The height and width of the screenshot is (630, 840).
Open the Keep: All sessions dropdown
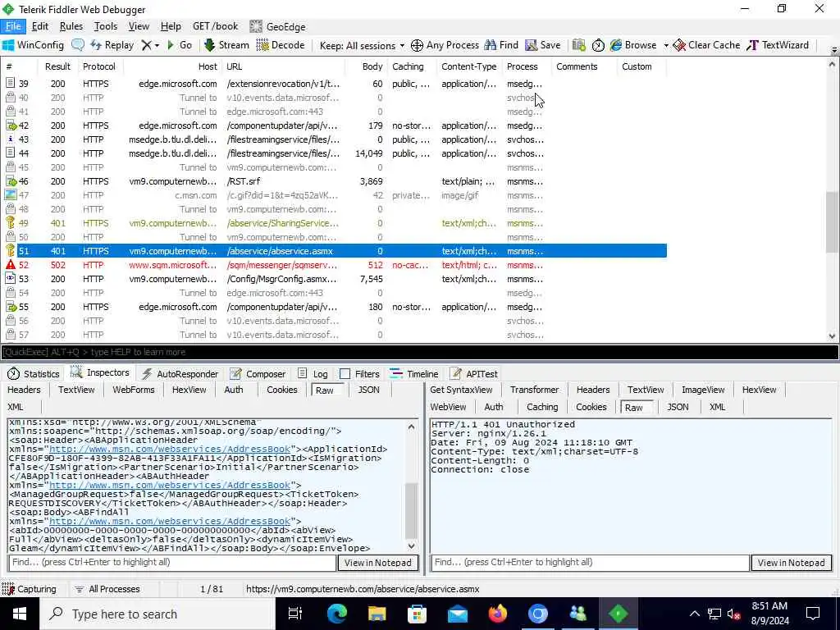coord(362,46)
